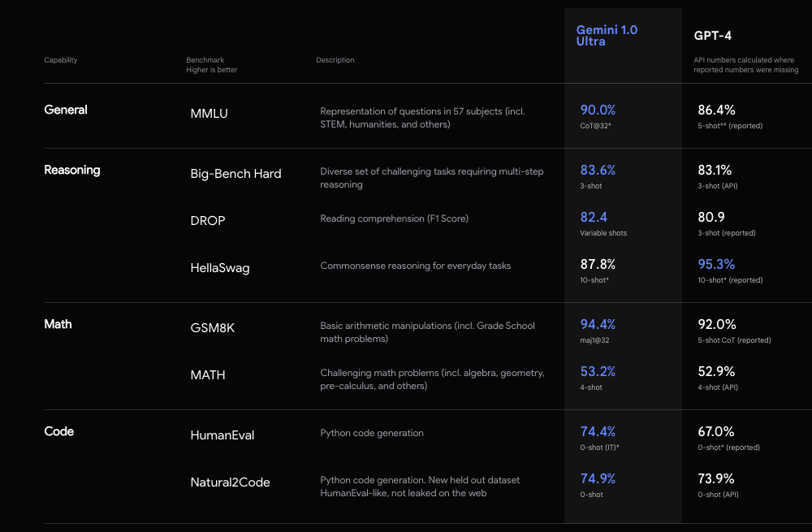Click GPT-4's 92.0% GSM8K score

(x=717, y=324)
